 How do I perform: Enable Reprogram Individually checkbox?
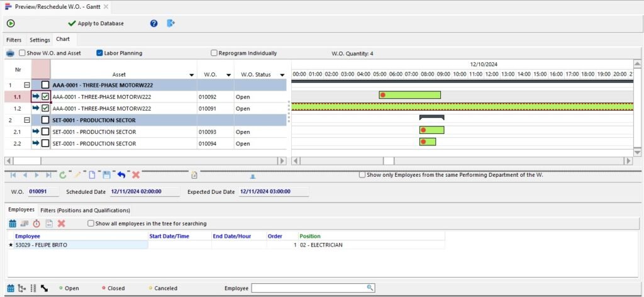(x=214, y=53)
